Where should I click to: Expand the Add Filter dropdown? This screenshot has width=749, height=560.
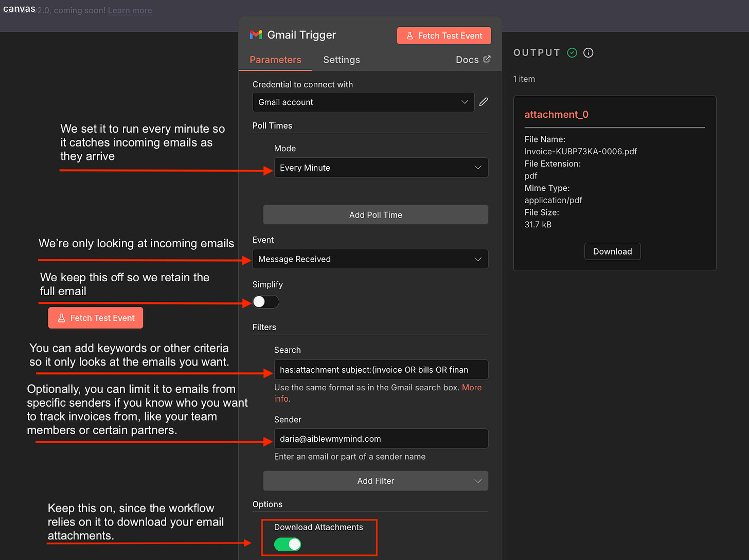(x=376, y=481)
